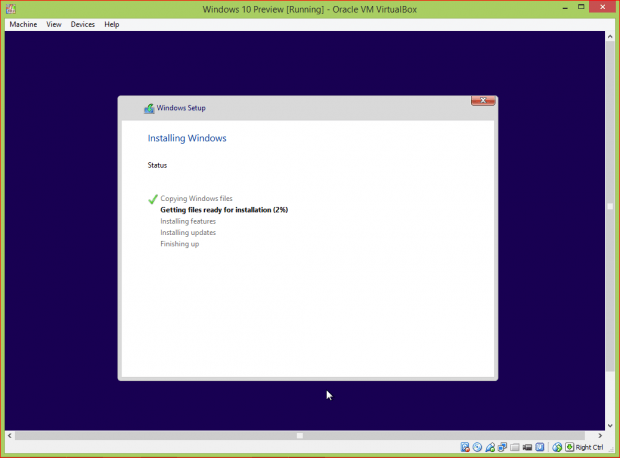The image size is (620, 458).
Task: Click the VirtualBox window title text
Action: click(310, 9)
